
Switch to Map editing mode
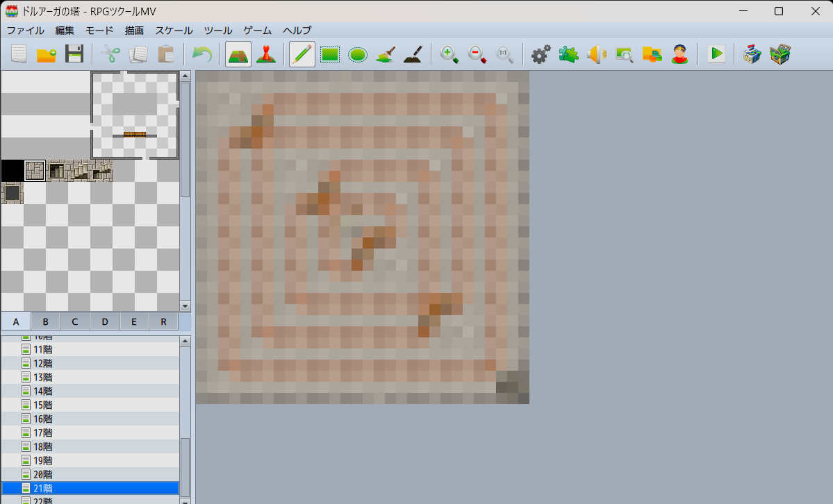(238, 54)
